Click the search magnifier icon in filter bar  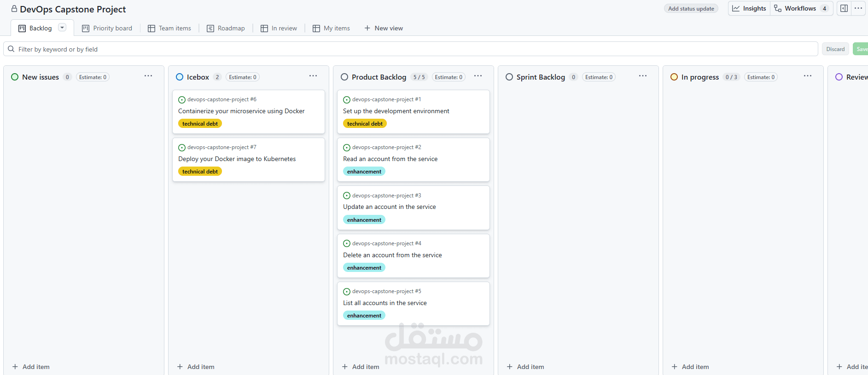11,49
